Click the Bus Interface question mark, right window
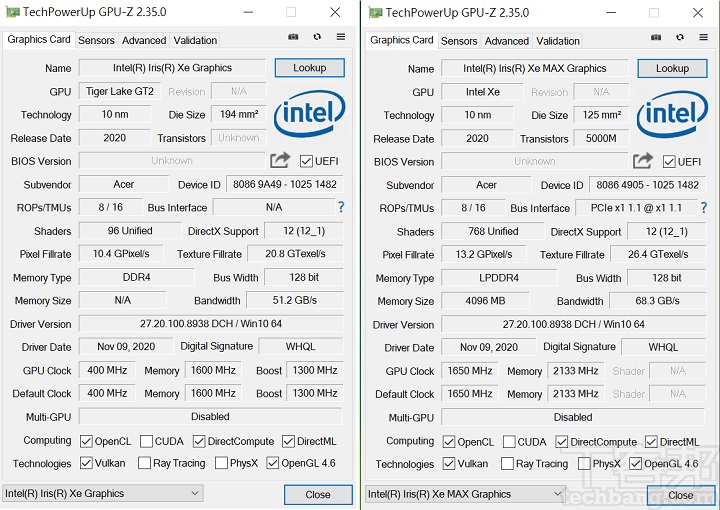The height and width of the screenshot is (510, 720). point(704,208)
